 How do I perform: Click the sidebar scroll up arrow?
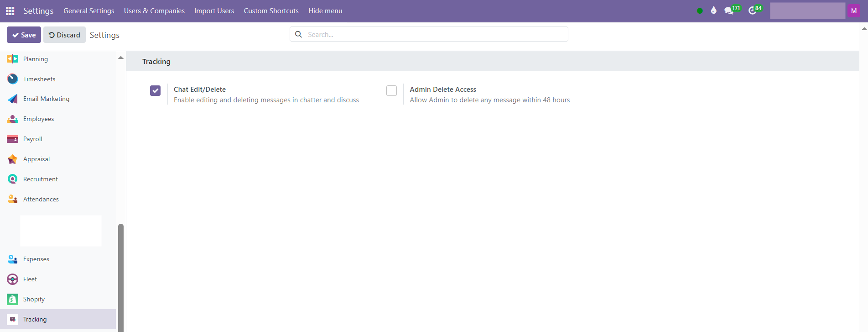point(121,58)
